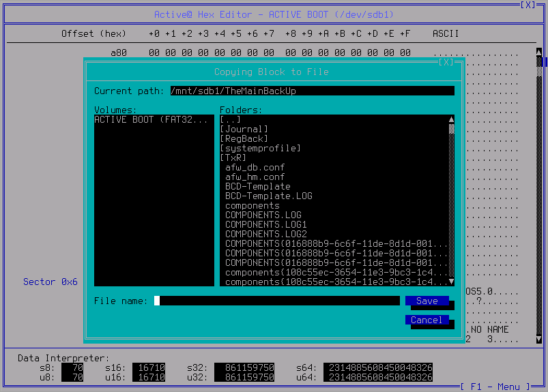Screen dimensions: 548x392
Task: Select ACTIVE BOOT (FAT32...) volume
Action: [154, 119]
